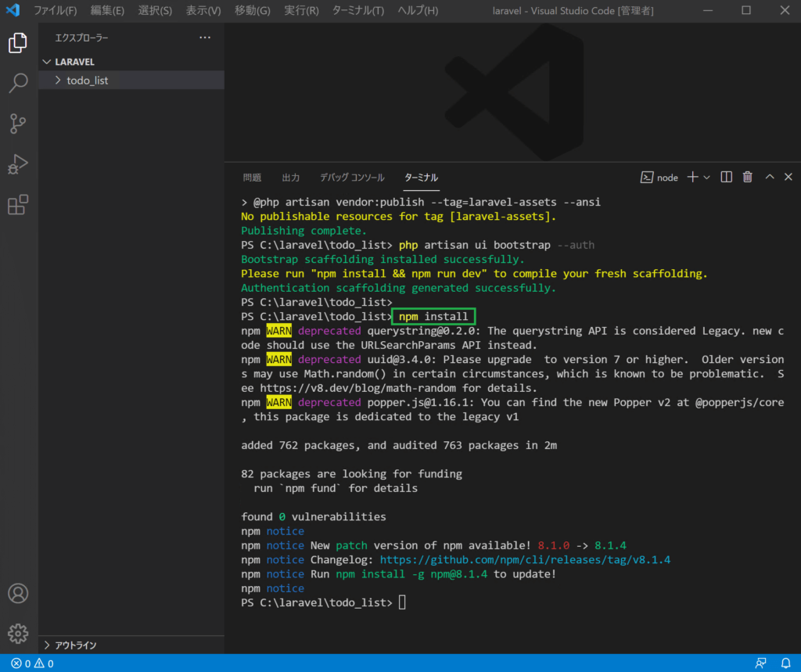Click 'Publishing complete.' terminal line

[304, 231]
